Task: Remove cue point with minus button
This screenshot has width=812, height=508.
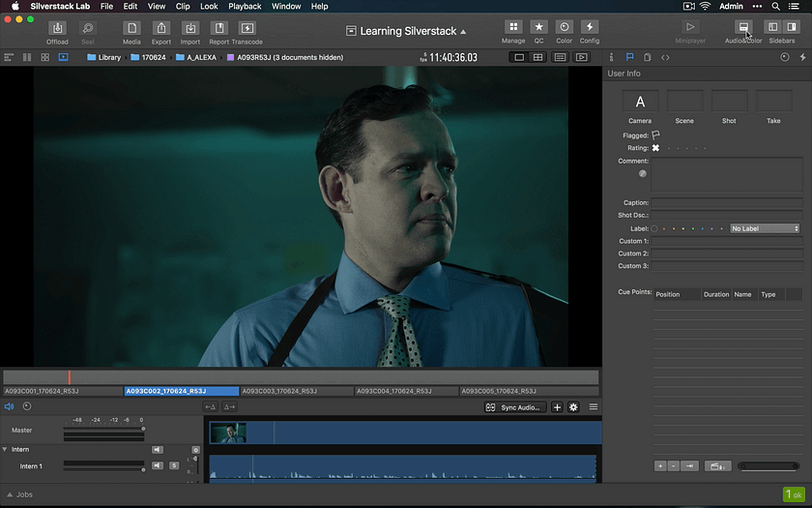Action: pos(673,466)
